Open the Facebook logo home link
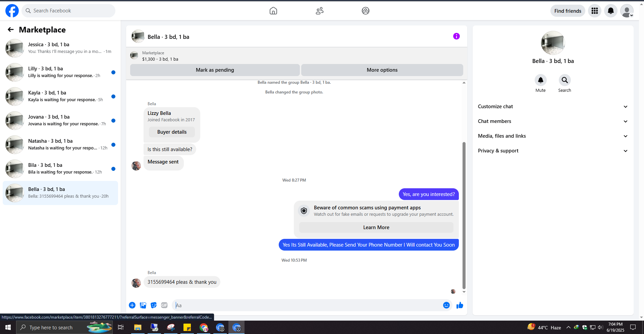 (x=12, y=11)
